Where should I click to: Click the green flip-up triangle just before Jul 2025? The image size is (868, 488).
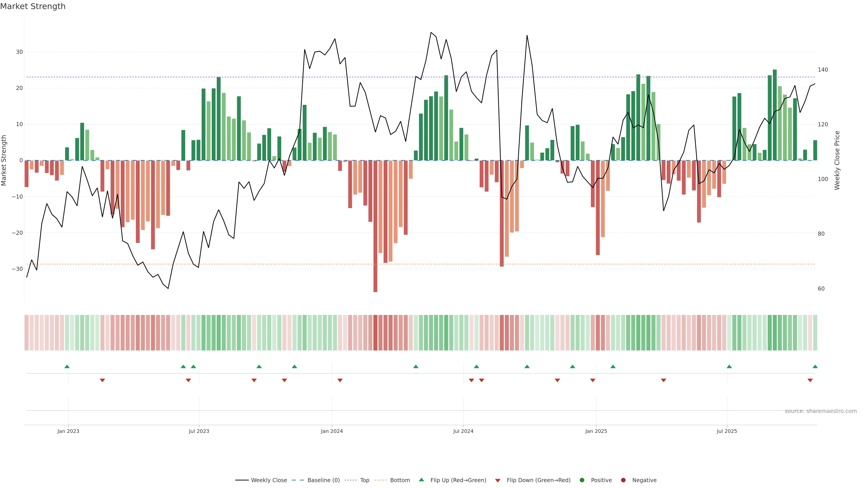729,366
